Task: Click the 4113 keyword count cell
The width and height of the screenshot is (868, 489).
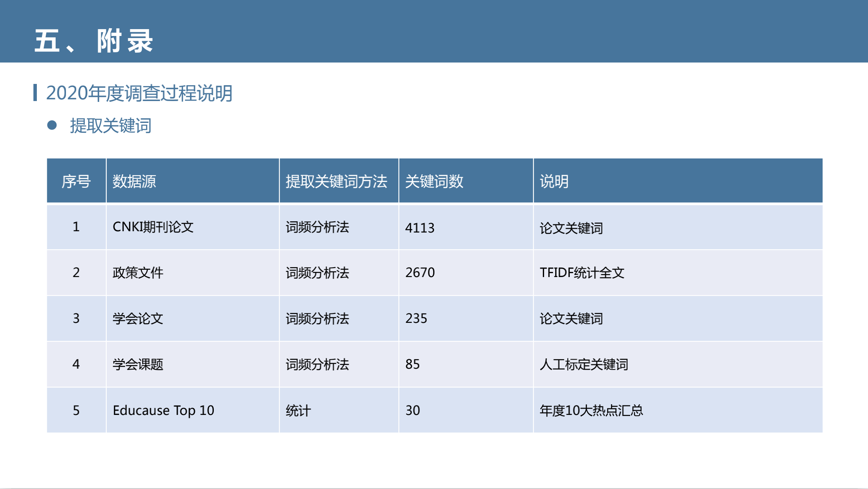Action: pos(420,228)
